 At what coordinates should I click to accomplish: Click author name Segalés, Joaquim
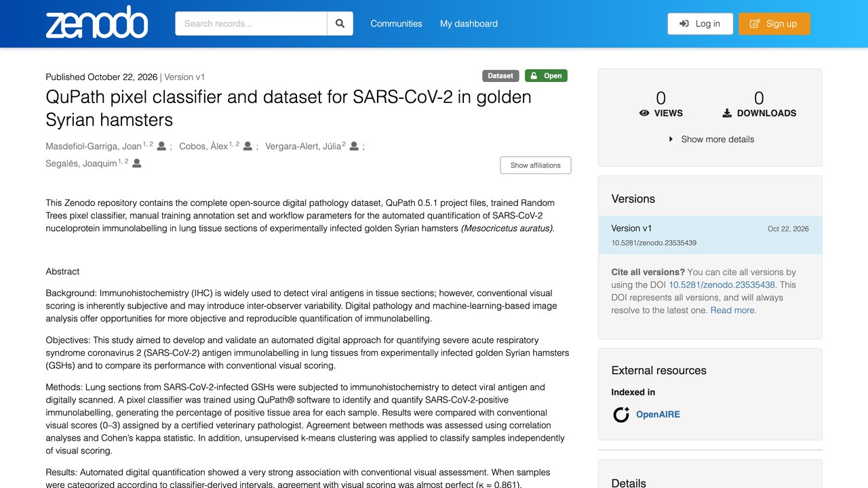(81, 163)
